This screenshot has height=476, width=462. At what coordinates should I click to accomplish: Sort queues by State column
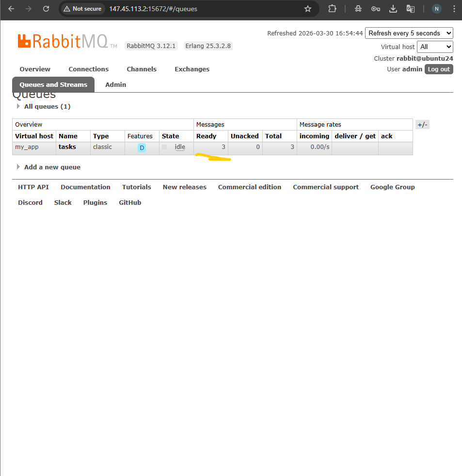(x=170, y=136)
